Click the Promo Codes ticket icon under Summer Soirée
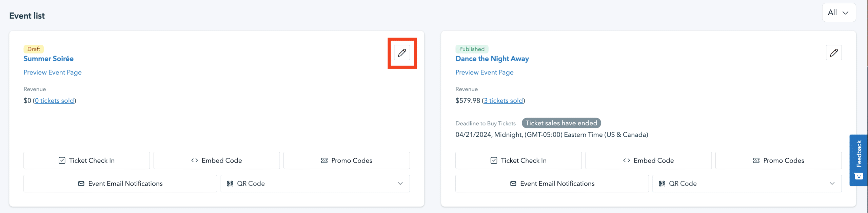 pyautogui.click(x=324, y=160)
